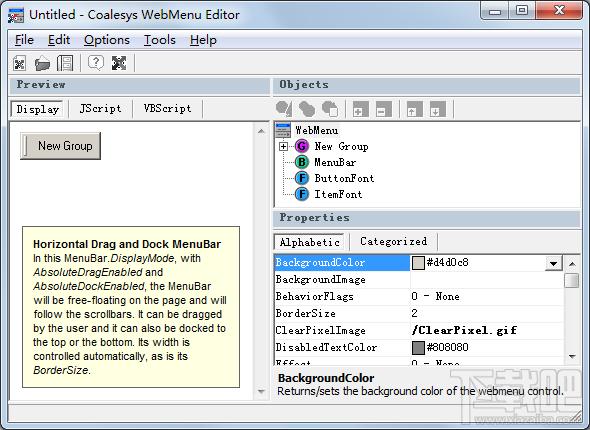Select the ItemFont label in tree
This screenshot has height=430, width=590.
click(338, 194)
